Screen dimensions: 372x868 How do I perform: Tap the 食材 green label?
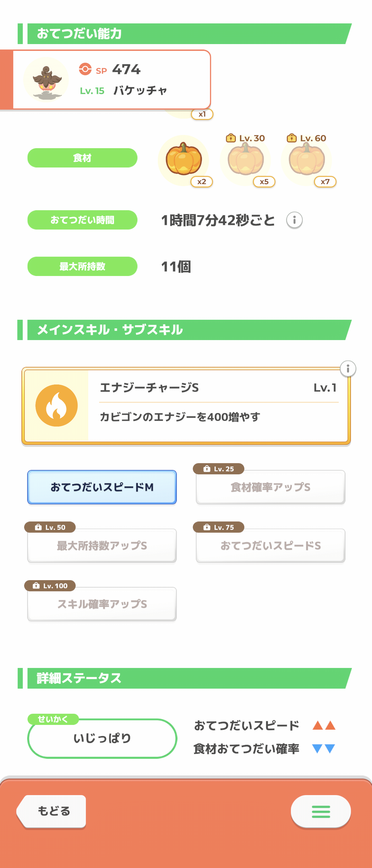coord(82,158)
